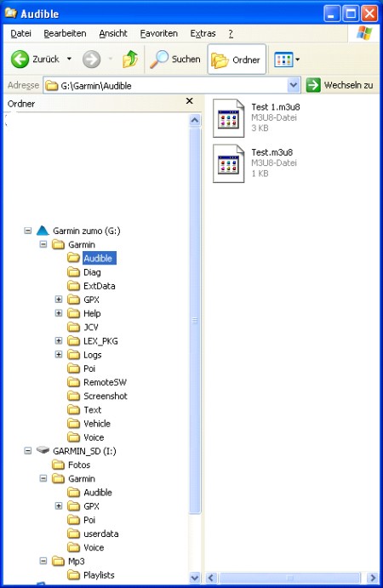Click the Wechseln zu button

pyautogui.click(x=340, y=85)
